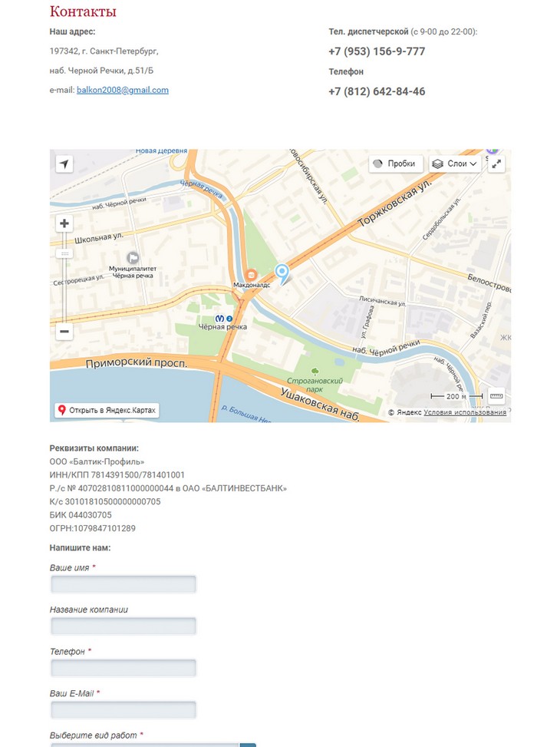Click the Школьная ул. map label
Image resolution: width=560 pixels, height=747 pixels.
(x=98, y=237)
